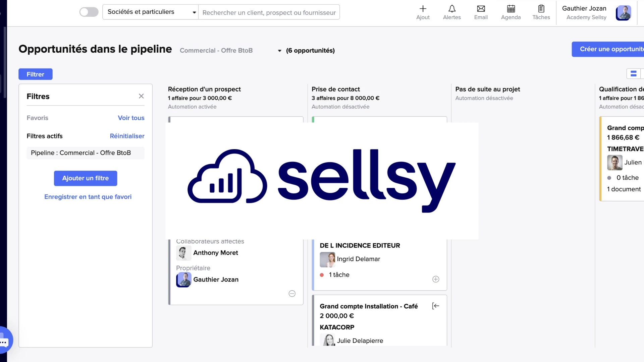
Task: Open the Alertes notification bell
Action: click(452, 12)
